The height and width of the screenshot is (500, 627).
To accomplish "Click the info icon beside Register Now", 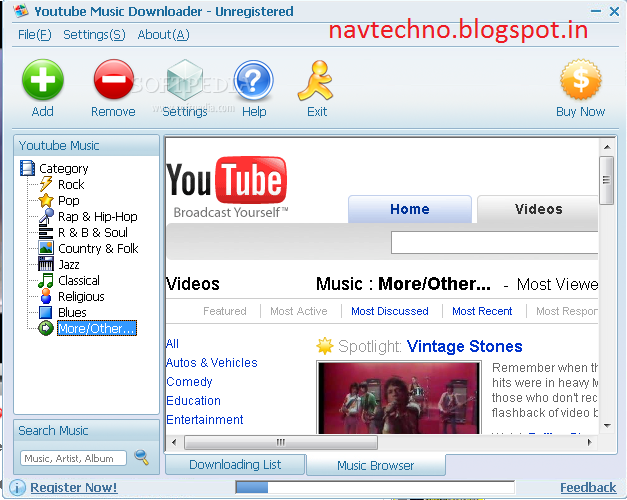I will click(x=17, y=488).
